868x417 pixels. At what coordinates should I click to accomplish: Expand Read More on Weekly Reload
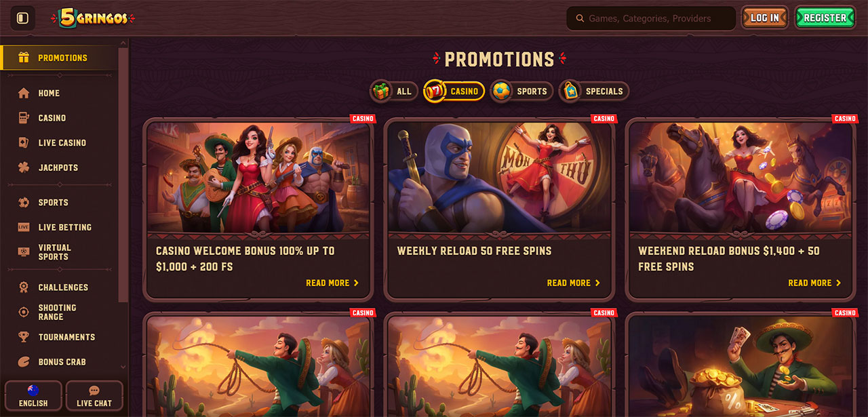tap(574, 283)
